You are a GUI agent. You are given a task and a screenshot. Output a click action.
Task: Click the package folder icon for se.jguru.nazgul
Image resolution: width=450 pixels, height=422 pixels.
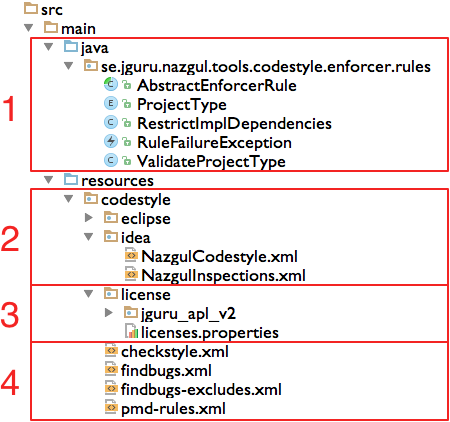[91, 65]
